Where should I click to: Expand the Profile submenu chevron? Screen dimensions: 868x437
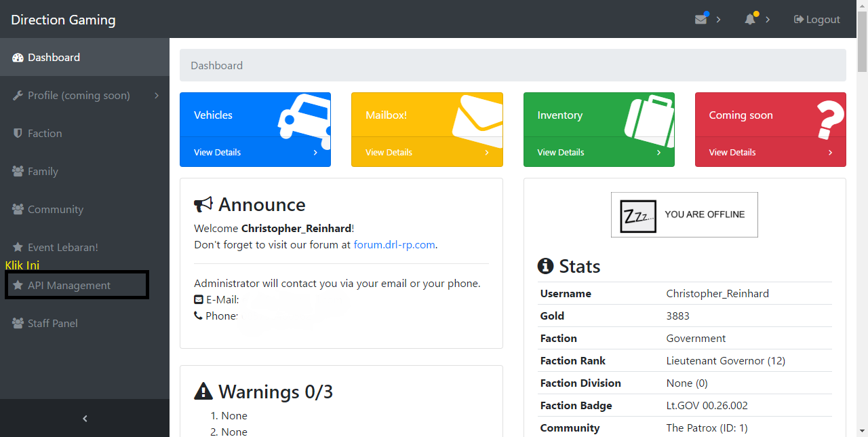point(157,96)
